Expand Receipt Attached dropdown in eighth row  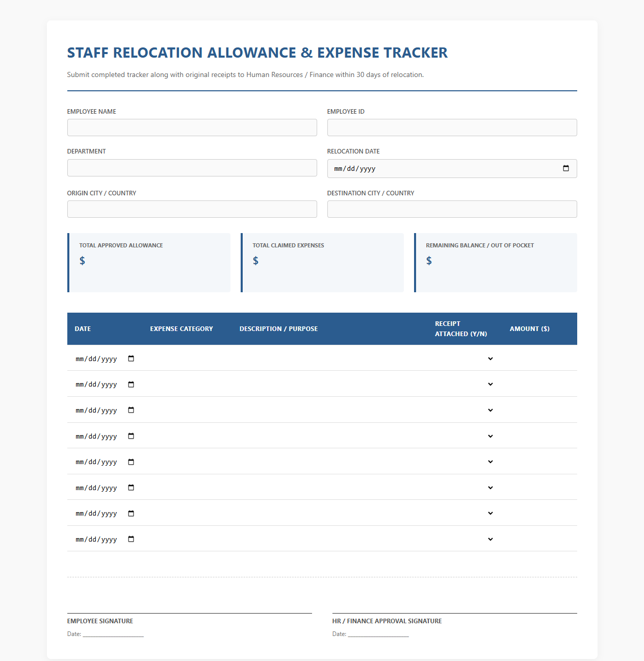(465, 539)
